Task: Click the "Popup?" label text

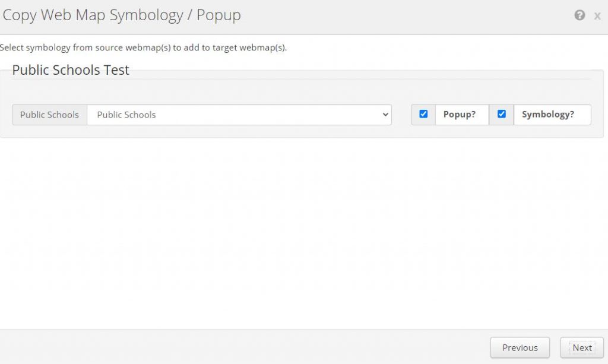Action: [x=460, y=115]
